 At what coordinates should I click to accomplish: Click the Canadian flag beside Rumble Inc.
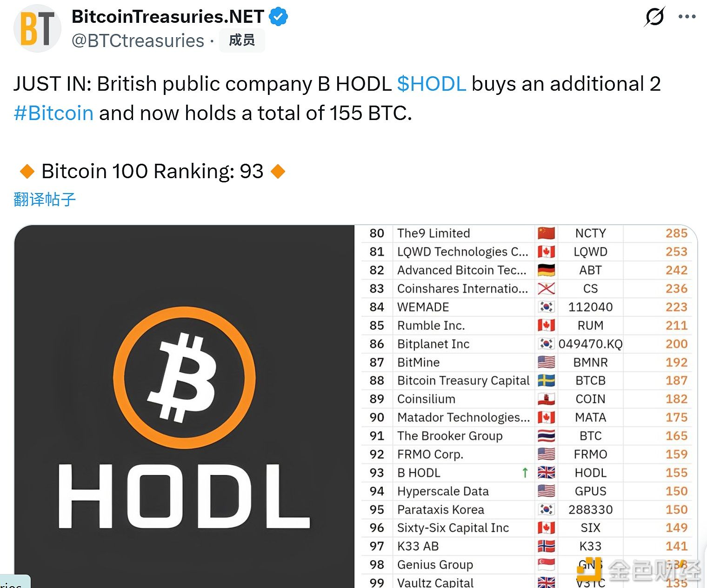click(x=547, y=326)
